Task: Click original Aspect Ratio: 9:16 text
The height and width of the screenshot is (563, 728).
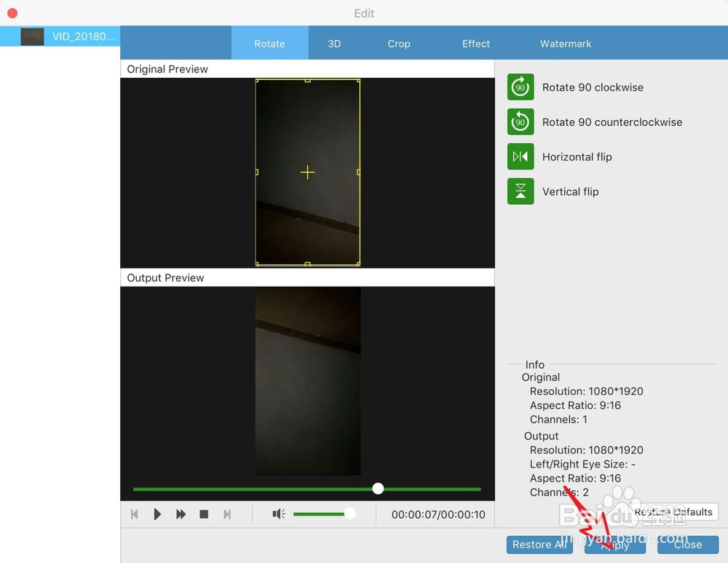Action: coord(575,405)
